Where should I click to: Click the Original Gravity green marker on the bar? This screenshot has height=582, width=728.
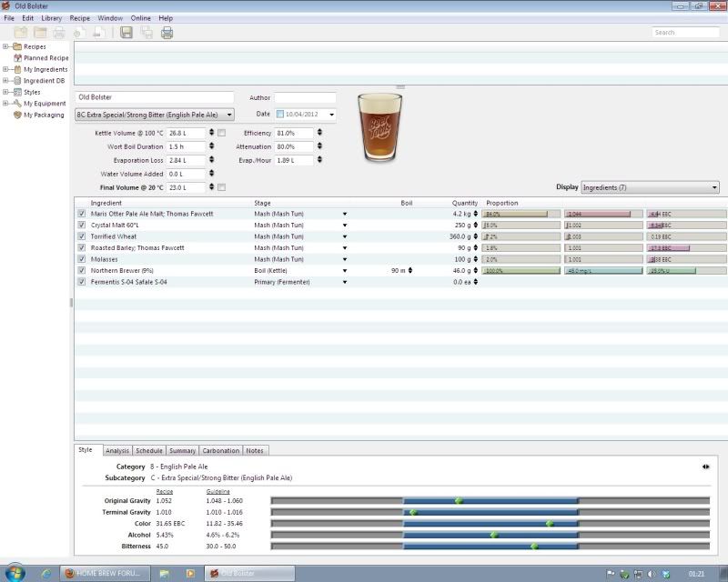[x=459, y=501]
